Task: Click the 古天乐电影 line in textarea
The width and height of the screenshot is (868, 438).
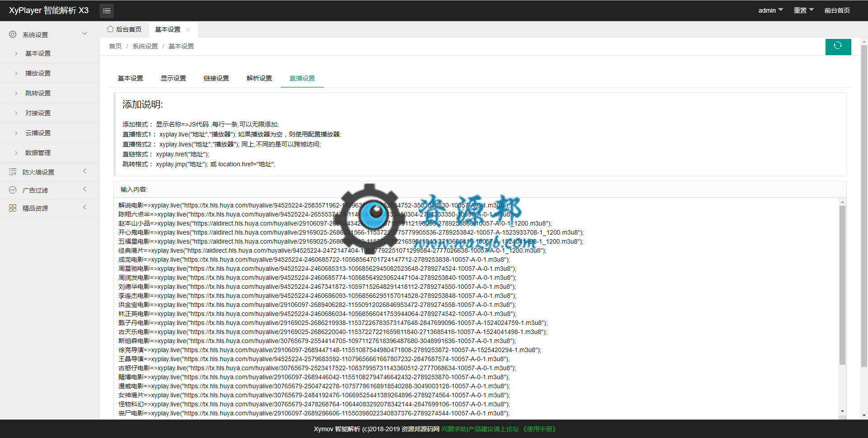Action: [x=333, y=332]
